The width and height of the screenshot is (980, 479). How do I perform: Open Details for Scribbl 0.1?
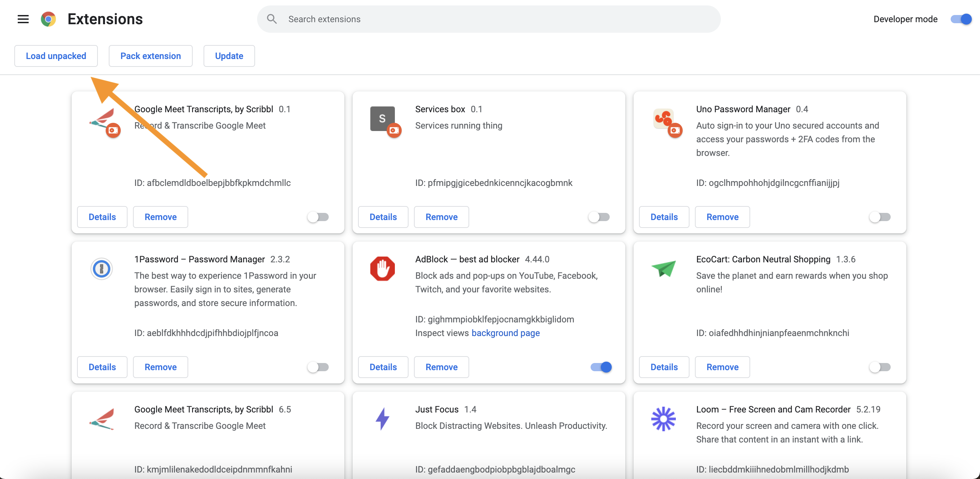coord(102,217)
